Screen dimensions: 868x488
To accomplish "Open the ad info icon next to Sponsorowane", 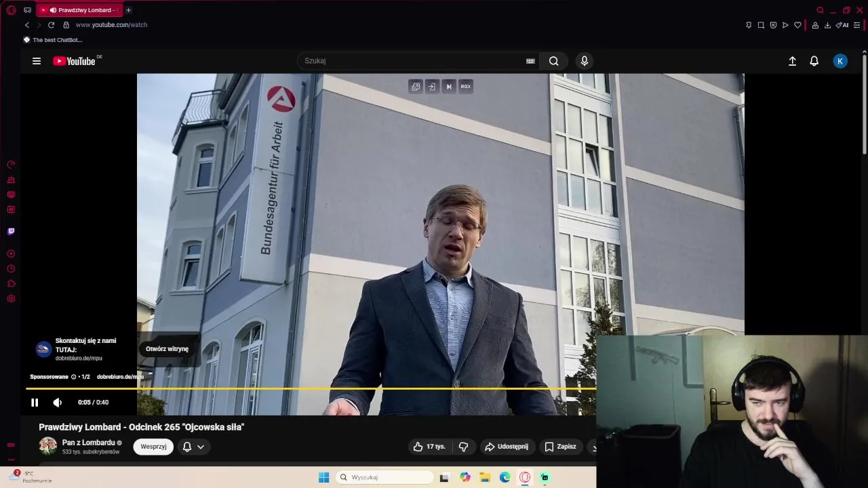I will [73, 377].
